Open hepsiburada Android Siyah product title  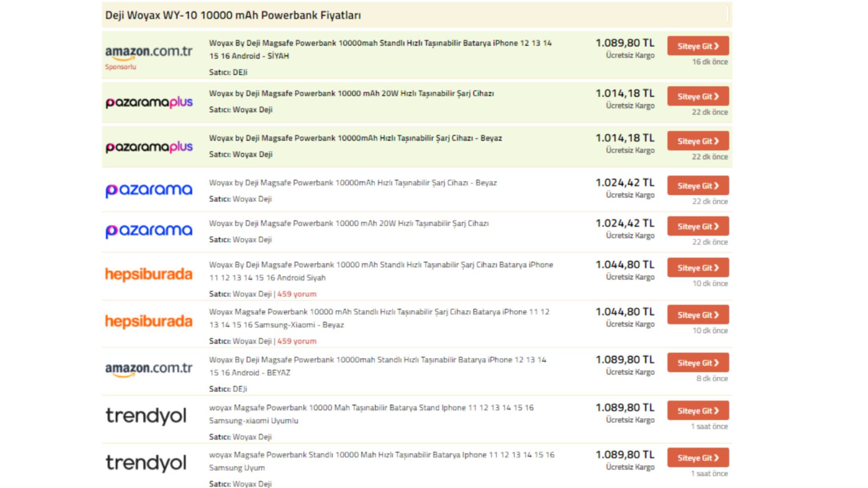tap(381, 271)
